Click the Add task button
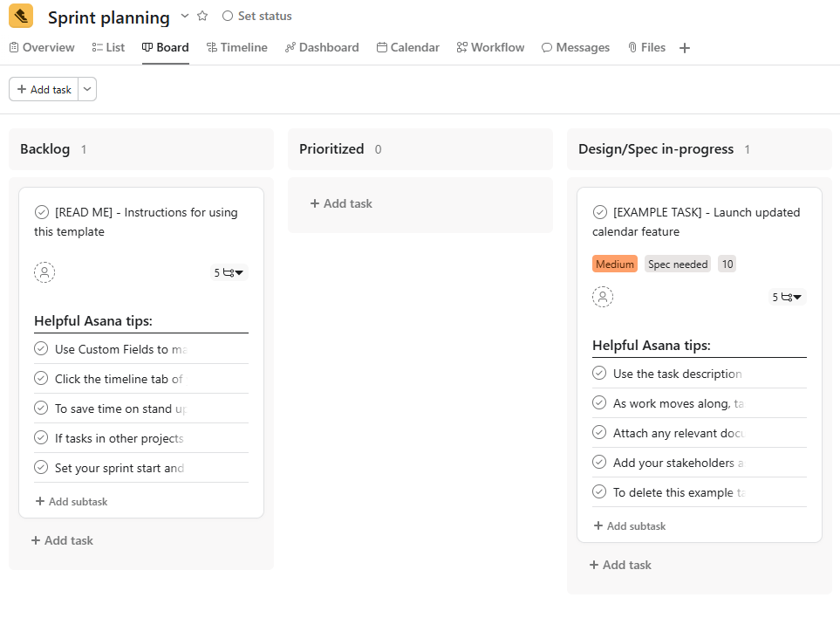The image size is (840, 618). pyautogui.click(x=42, y=88)
